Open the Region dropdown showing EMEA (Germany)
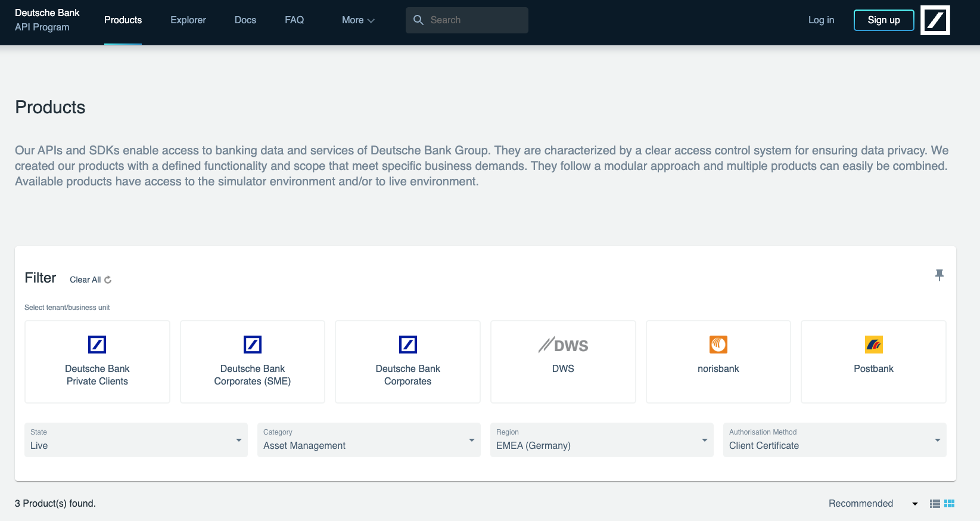Image resolution: width=980 pixels, height=521 pixels. pyautogui.click(x=602, y=440)
